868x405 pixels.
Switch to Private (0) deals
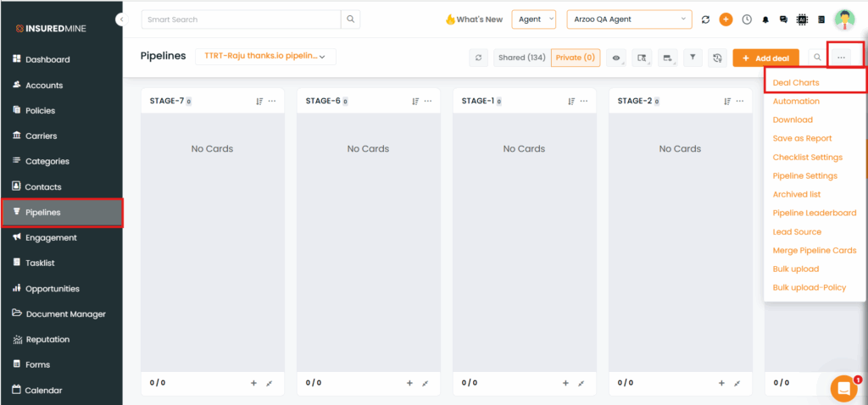[576, 58]
